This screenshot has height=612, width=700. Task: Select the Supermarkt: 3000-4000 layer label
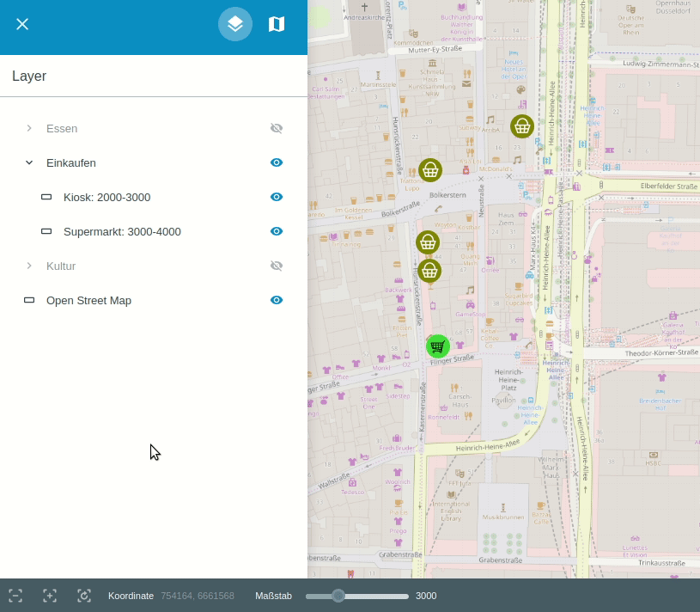122,231
